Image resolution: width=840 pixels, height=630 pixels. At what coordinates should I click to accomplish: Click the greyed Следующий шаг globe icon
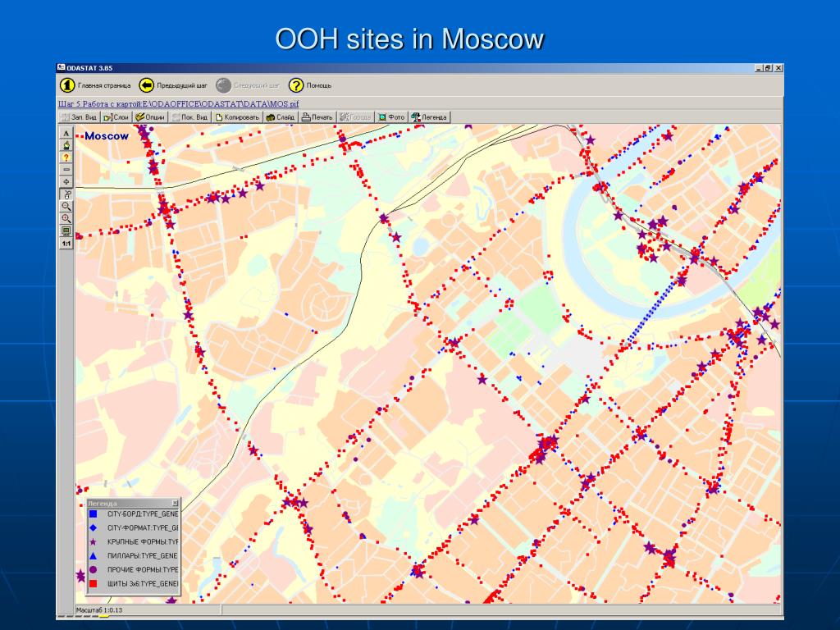223,85
